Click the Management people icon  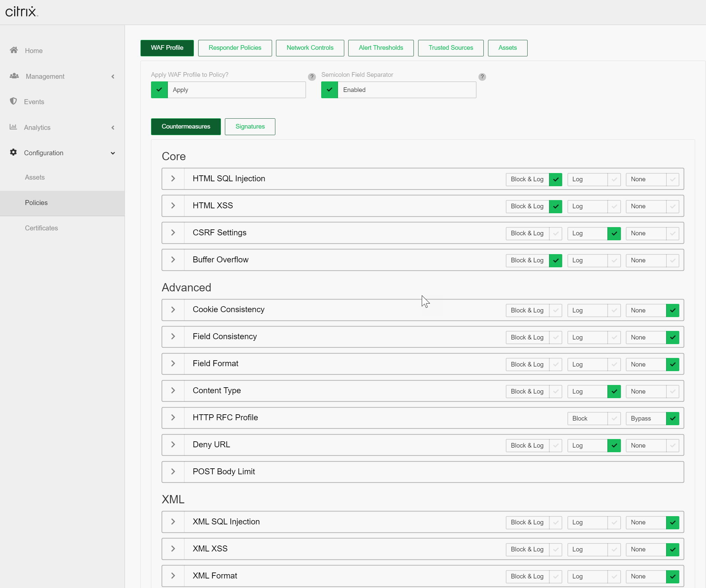[x=14, y=76]
